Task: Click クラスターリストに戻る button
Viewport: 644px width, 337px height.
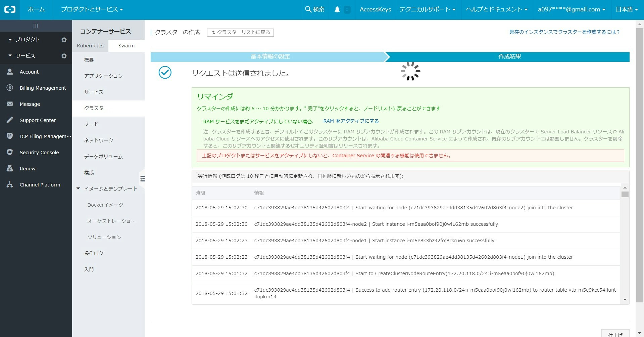Action: [x=240, y=32]
